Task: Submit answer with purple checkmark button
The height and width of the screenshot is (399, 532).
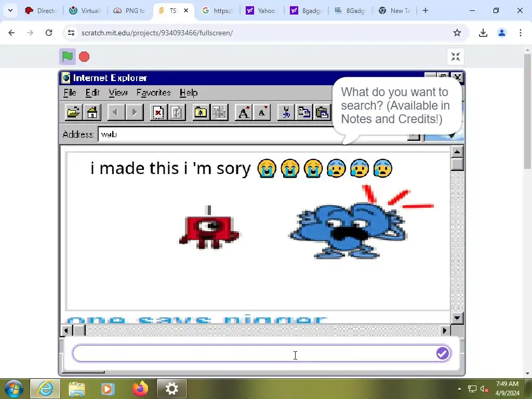Action: tap(443, 353)
